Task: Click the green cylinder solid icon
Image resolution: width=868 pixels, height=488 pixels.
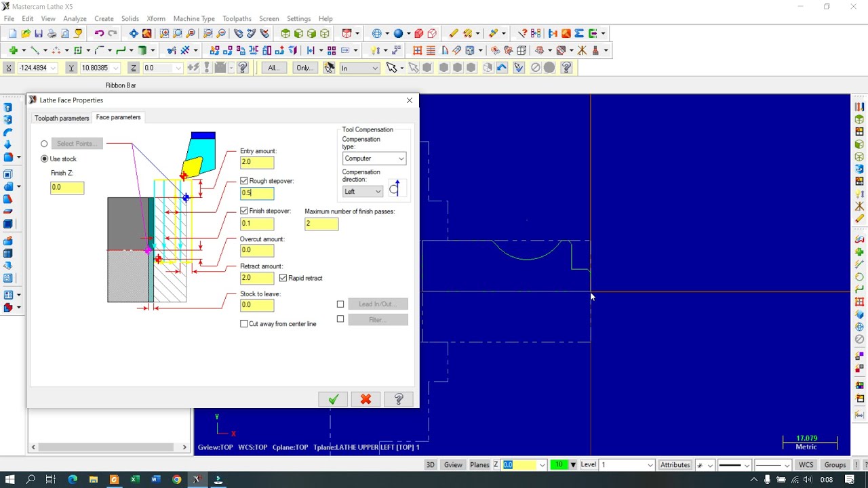Action: pos(142,50)
